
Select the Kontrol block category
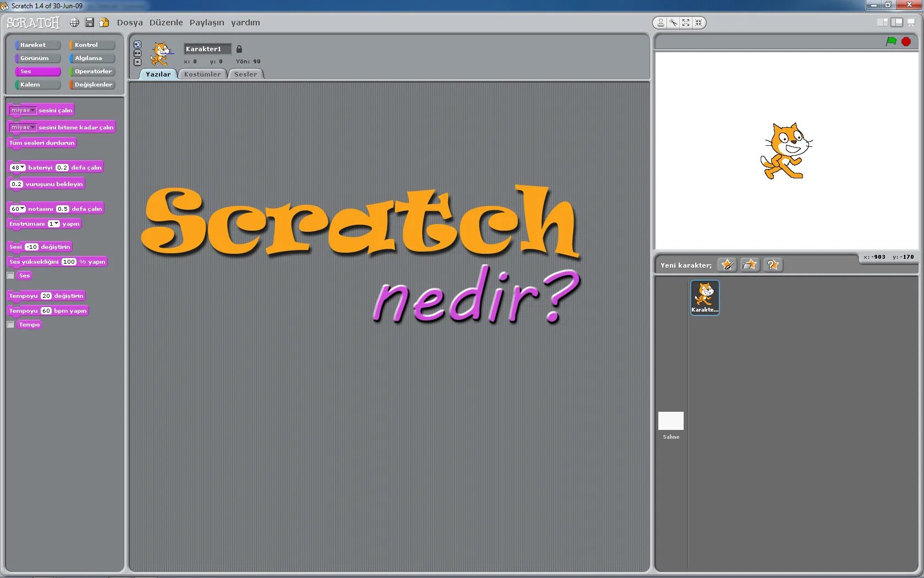tap(92, 45)
